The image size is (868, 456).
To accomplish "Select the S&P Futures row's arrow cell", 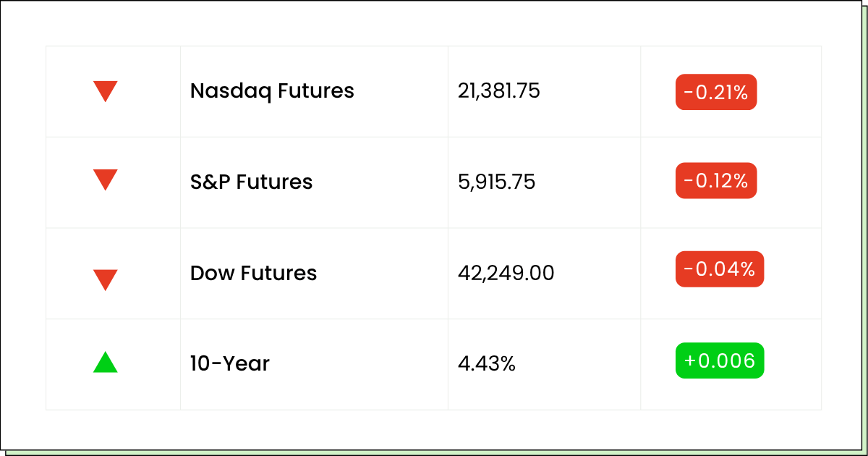I will (x=114, y=182).
